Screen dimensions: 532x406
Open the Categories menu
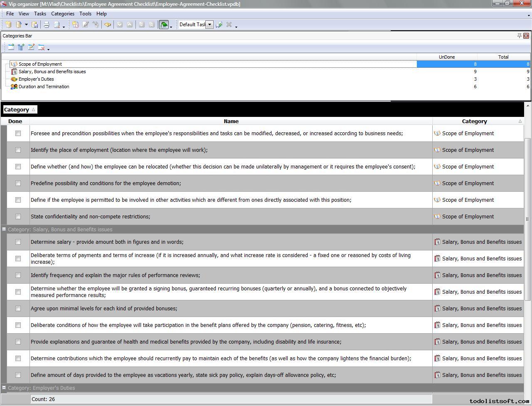(62, 14)
